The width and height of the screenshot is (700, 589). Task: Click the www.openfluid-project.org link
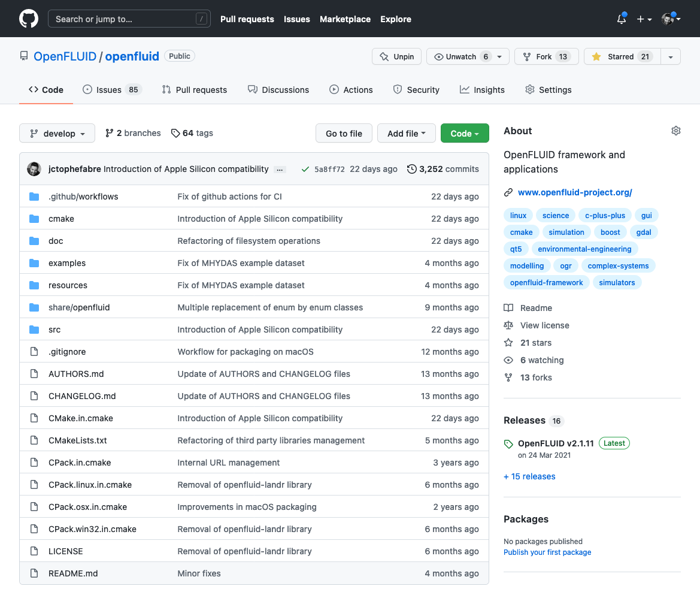pyautogui.click(x=575, y=192)
